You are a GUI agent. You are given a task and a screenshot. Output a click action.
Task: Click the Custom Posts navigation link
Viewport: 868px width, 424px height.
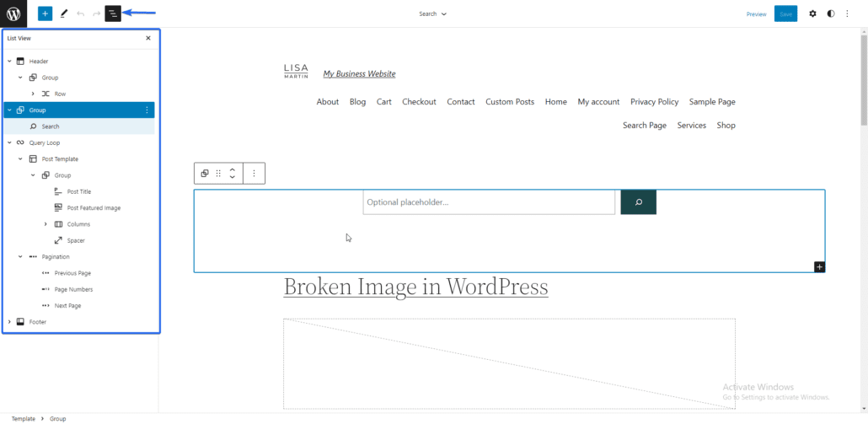tap(510, 102)
